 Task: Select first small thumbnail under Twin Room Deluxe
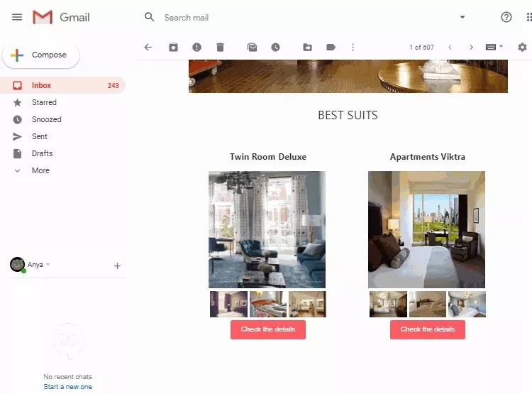(228, 304)
